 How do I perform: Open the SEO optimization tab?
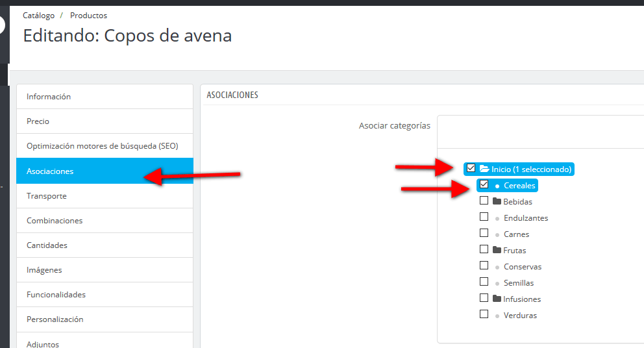(x=105, y=146)
